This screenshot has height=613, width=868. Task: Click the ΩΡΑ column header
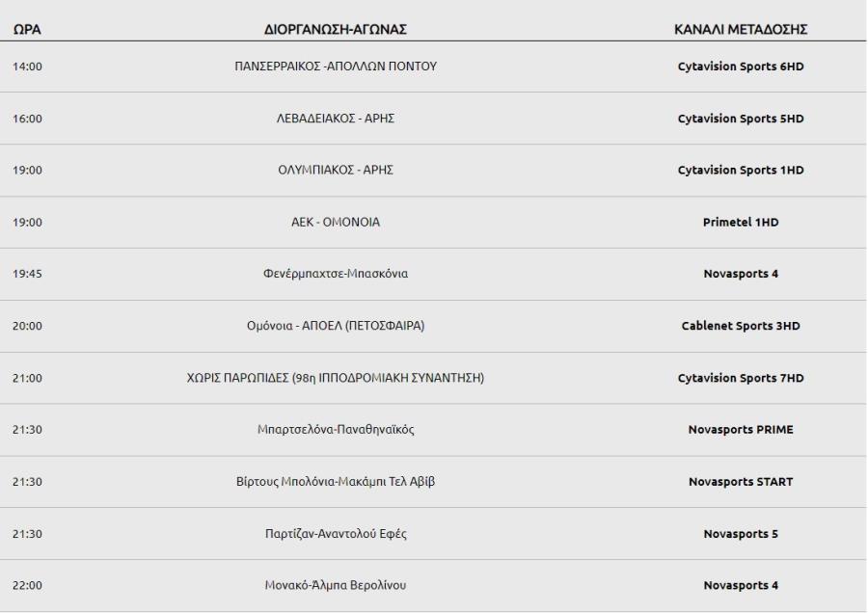(27, 29)
